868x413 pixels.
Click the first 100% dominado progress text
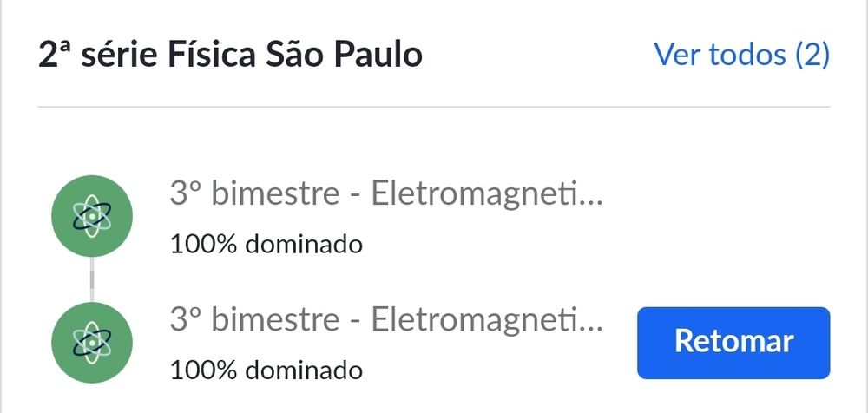[266, 244]
